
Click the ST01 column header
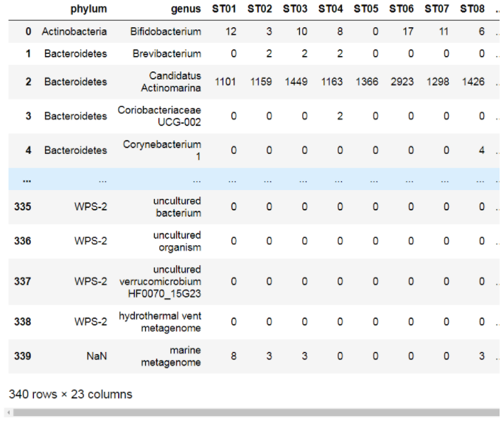(x=224, y=9)
